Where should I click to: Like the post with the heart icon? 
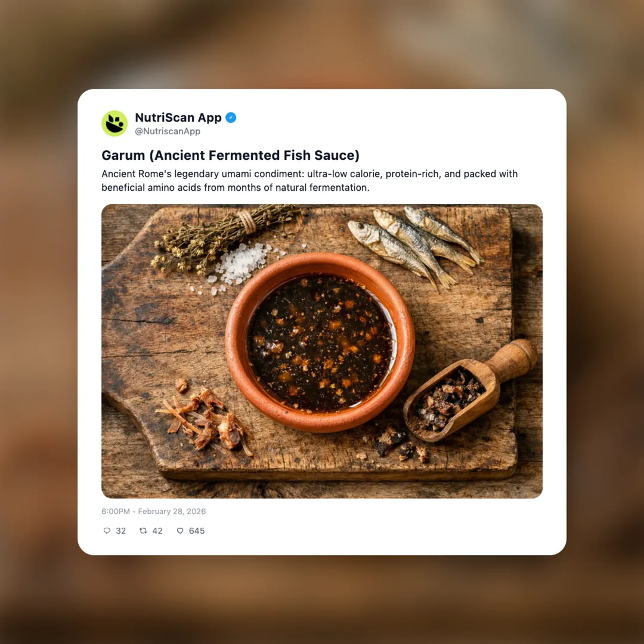pyautogui.click(x=180, y=531)
